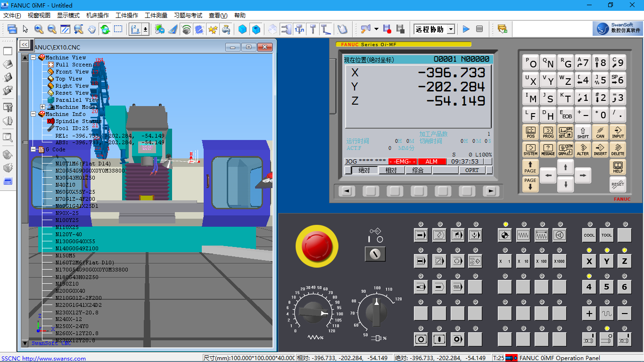This screenshot has height=362, width=644.
Task: Click the zoom in magnifier toolbar icon
Action: [39, 29]
